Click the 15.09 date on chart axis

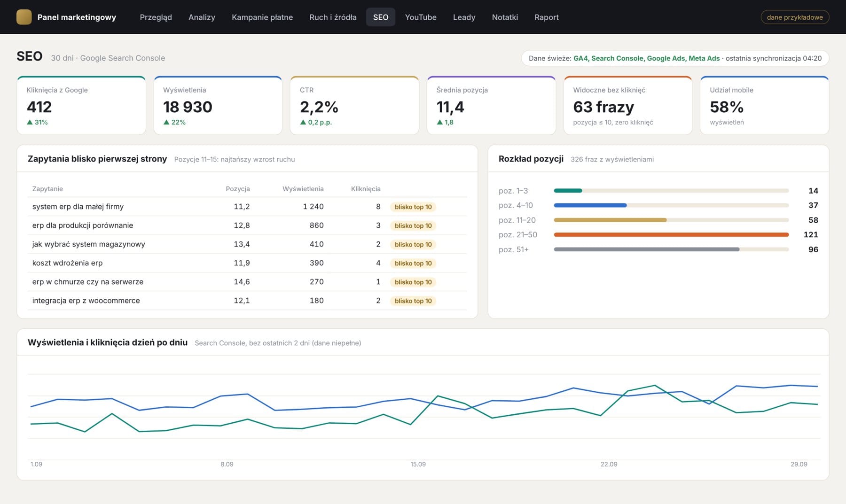point(418,464)
